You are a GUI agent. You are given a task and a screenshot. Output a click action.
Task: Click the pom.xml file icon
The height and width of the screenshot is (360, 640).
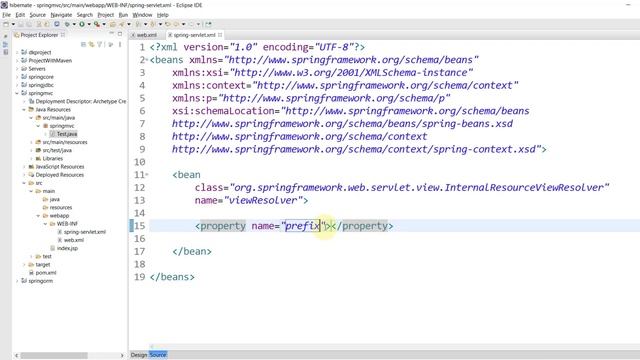click(x=31, y=273)
